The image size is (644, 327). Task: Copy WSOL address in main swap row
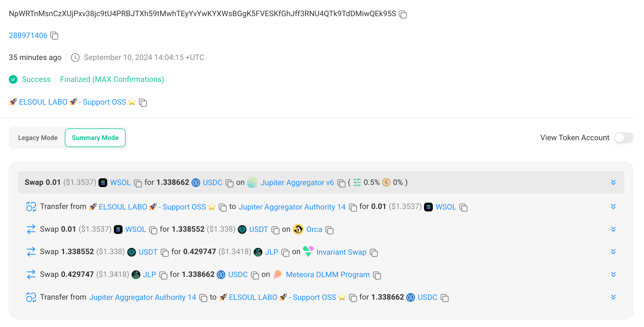coord(138,183)
